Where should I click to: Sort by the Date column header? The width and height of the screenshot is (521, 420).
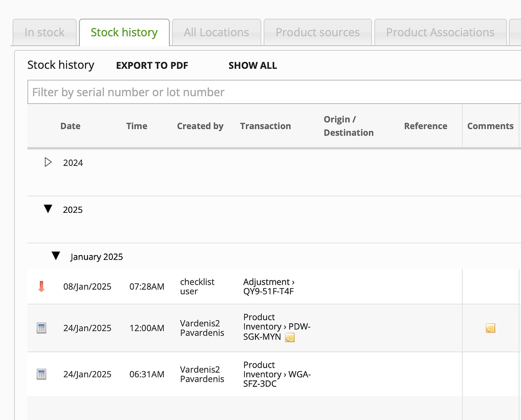70,126
